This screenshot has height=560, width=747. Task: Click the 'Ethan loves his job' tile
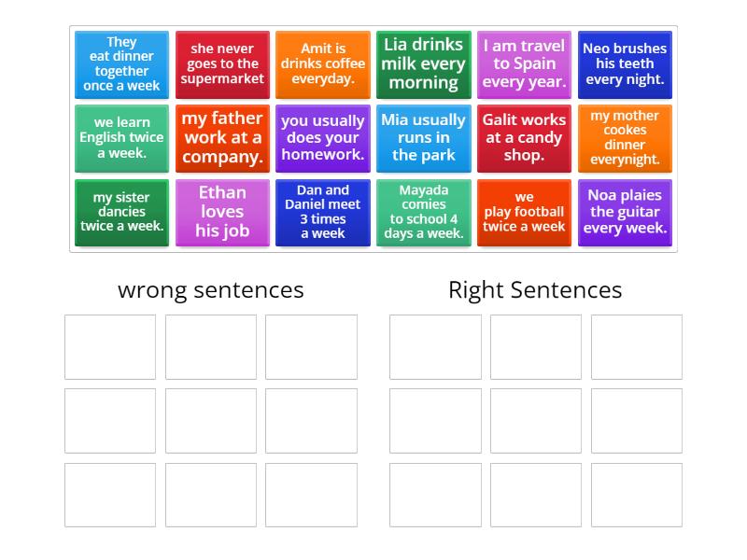pyautogui.click(x=222, y=212)
